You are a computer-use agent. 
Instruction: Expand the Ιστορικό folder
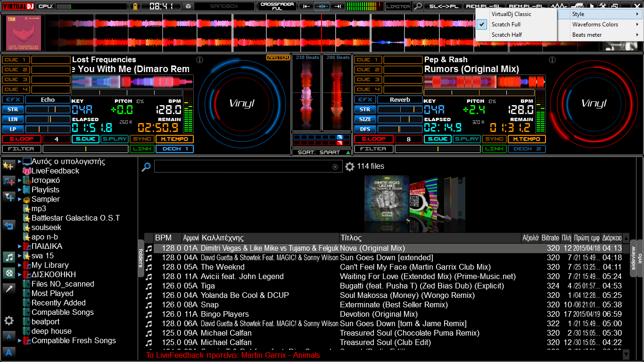click(20, 180)
